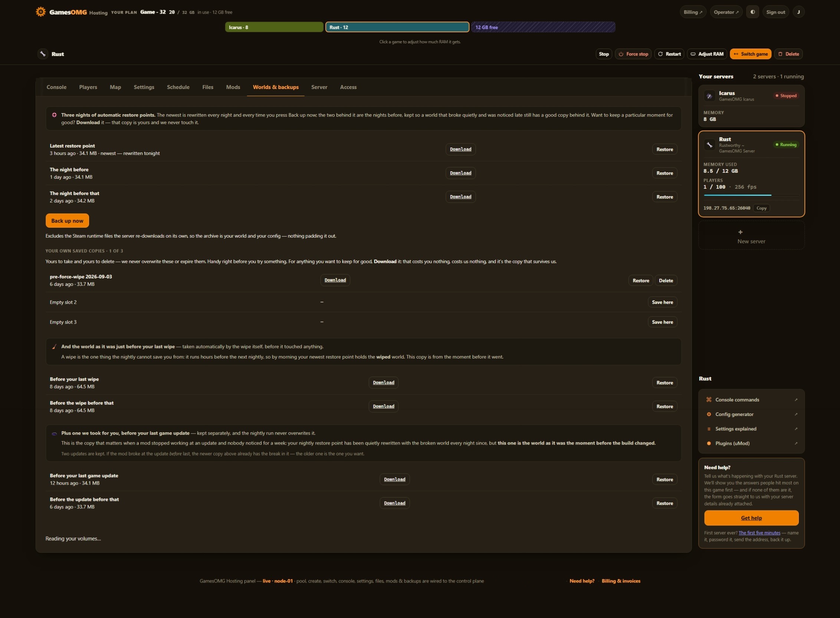Open Adjust RAM dialog
The width and height of the screenshot is (840, 618).
(x=707, y=54)
